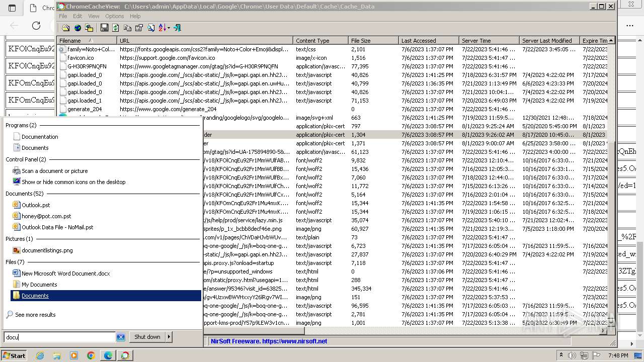Click See more results
The width and height of the screenshot is (644, 362).
(35, 315)
